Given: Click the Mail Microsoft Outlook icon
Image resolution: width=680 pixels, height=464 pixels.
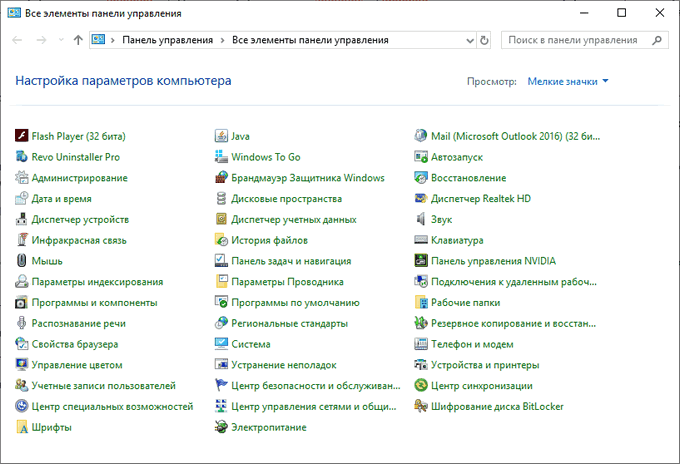Looking at the screenshot, I should [x=423, y=136].
